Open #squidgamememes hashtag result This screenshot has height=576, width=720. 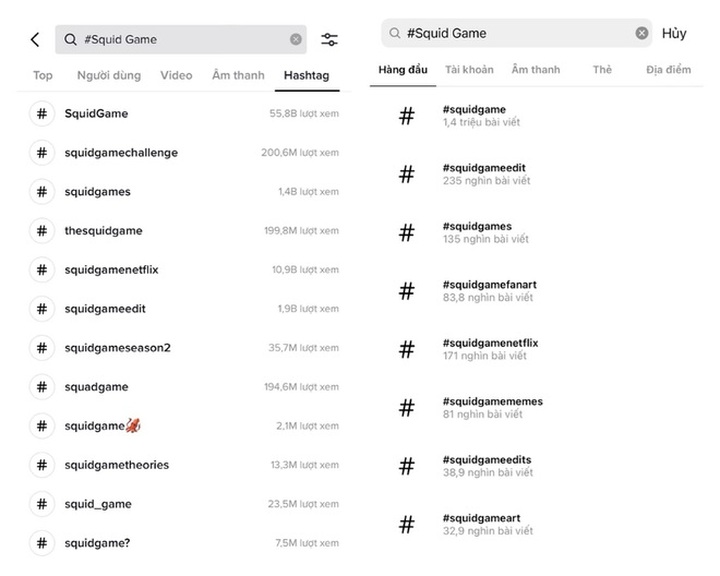pos(492,402)
